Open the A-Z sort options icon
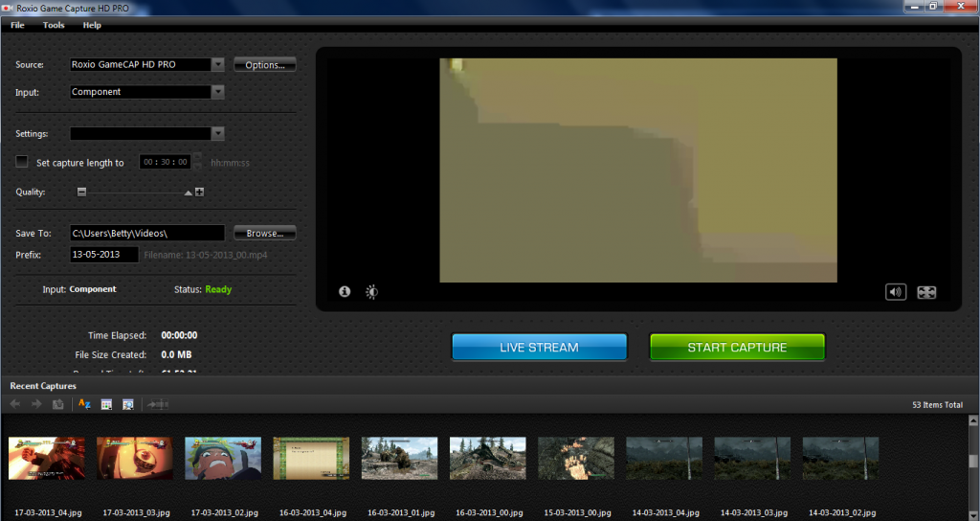Image resolution: width=980 pixels, height=521 pixels. click(84, 405)
